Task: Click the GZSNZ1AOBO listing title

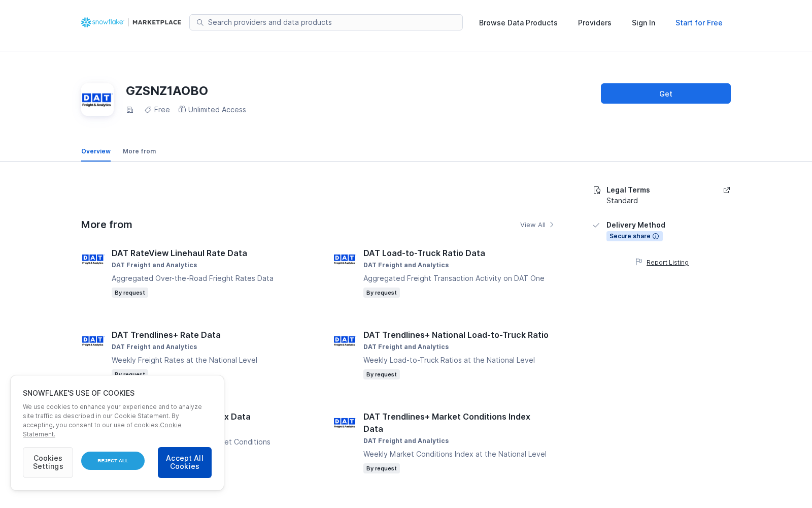Action: click(167, 91)
